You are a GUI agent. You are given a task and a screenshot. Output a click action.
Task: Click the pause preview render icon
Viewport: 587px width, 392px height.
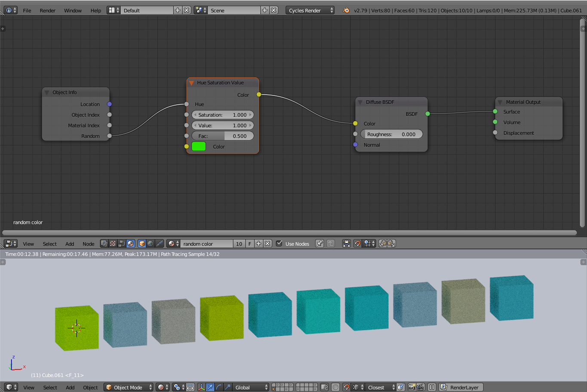(432, 387)
